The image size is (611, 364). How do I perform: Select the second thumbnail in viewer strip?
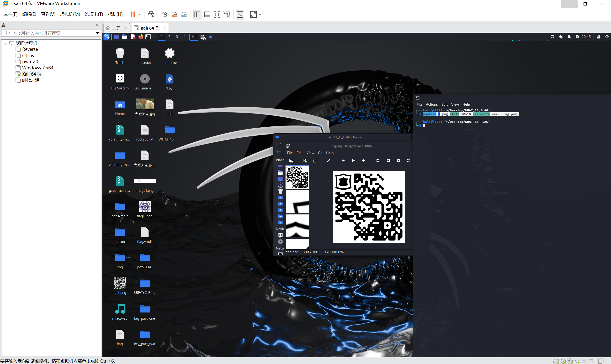pos(297,202)
